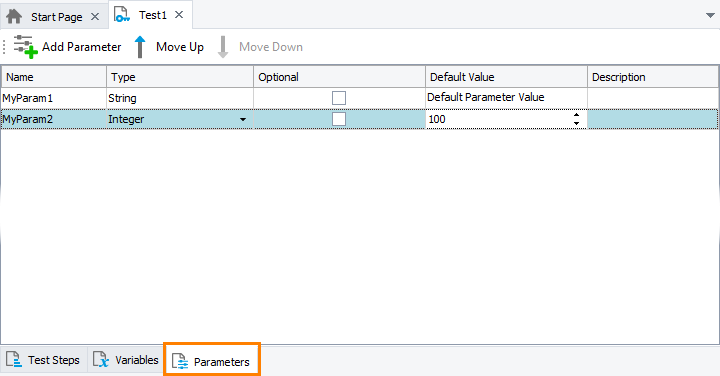Click the Add Parameter sliders icon
Viewport: 720px width, 376px height.
[x=26, y=46]
